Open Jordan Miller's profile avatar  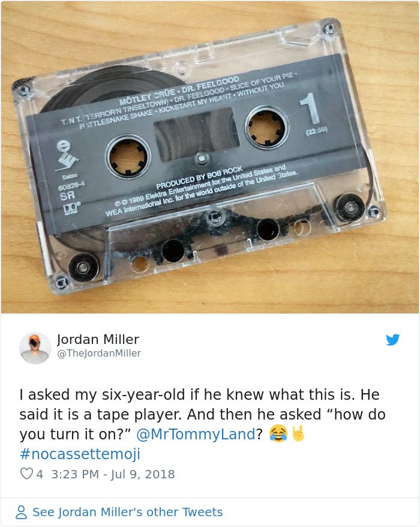[x=35, y=348]
